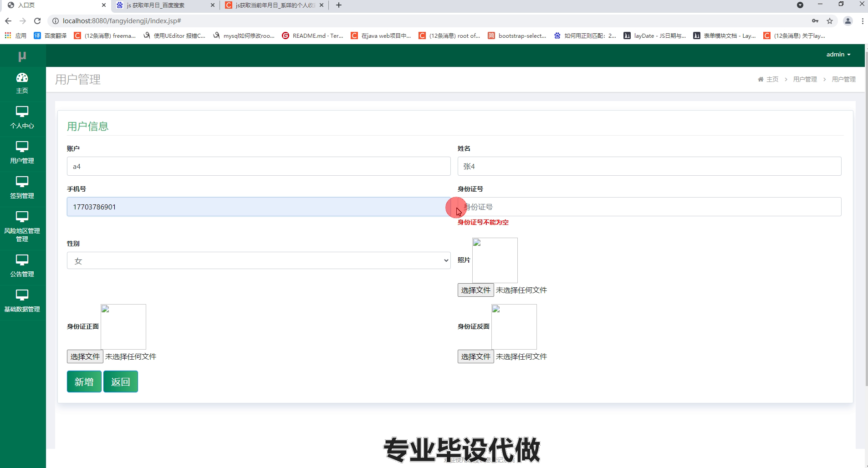Open 个人中心 monitor icon in sidebar
The width and height of the screenshot is (868, 468).
(22, 112)
